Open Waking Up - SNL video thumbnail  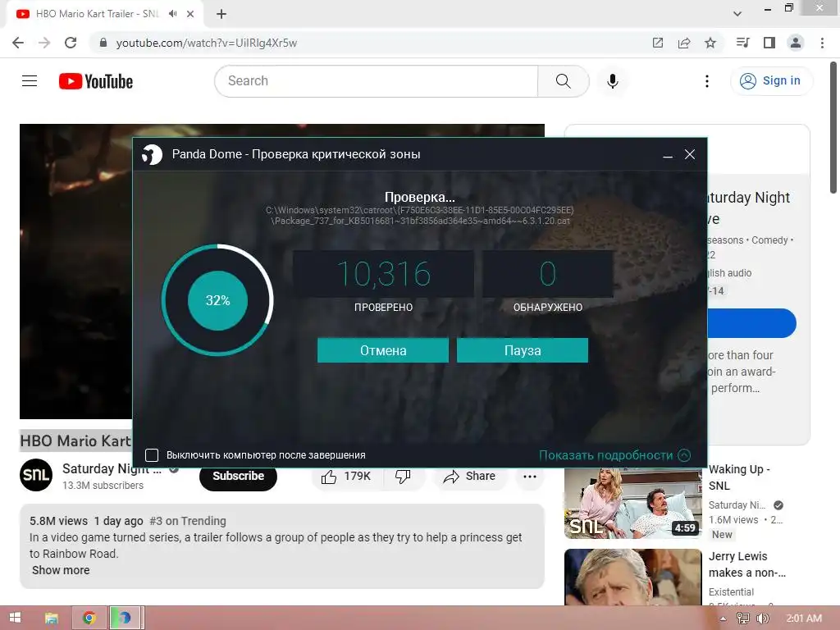point(632,503)
